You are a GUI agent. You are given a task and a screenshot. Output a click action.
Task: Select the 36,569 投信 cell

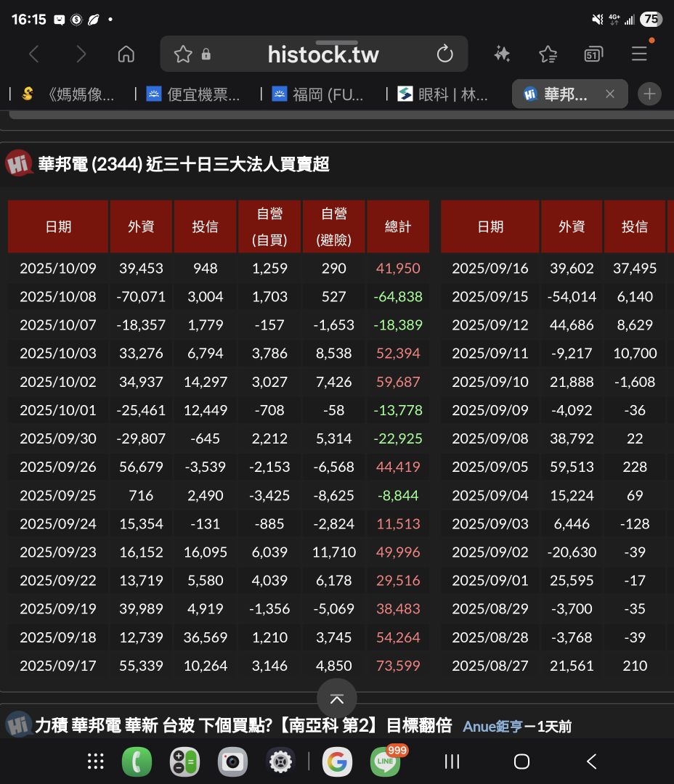click(205, 637)
